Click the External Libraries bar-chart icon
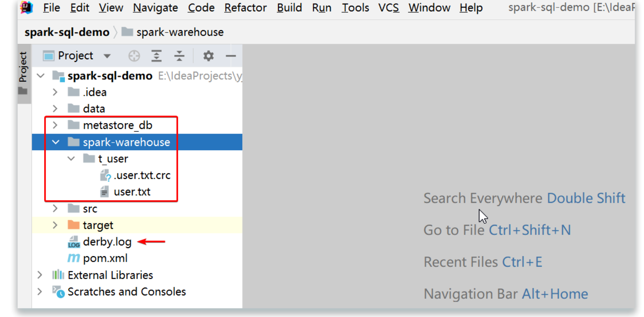 tap(58, 275)
